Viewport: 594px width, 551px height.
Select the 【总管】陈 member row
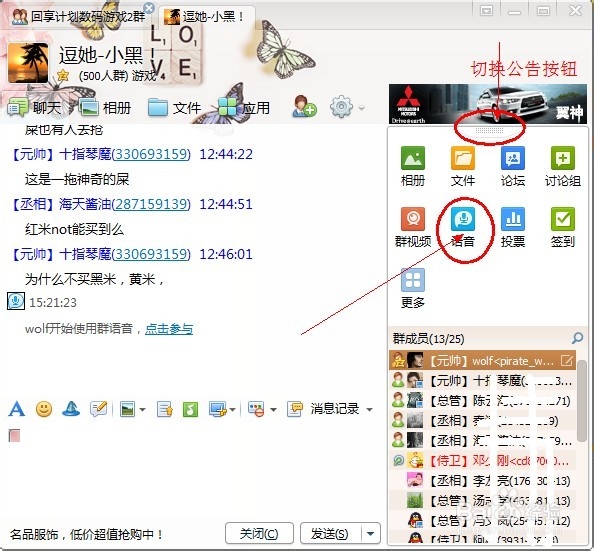point(482,400)
